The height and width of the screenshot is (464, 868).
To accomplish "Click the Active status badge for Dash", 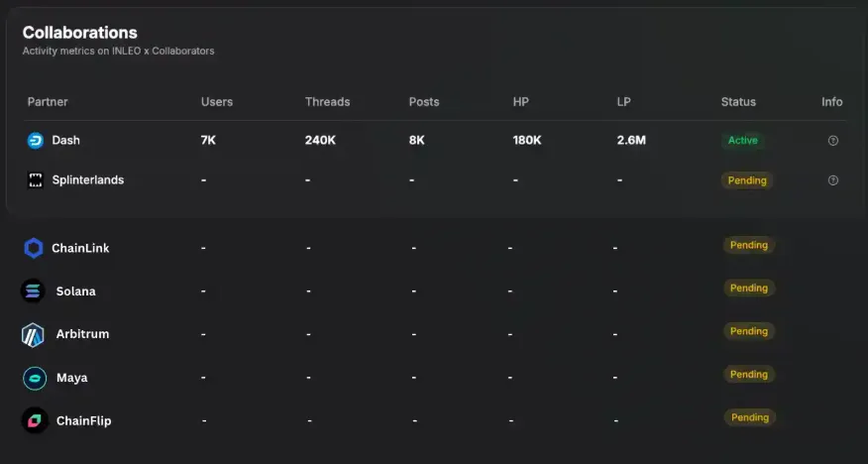I will pos(742,141).
